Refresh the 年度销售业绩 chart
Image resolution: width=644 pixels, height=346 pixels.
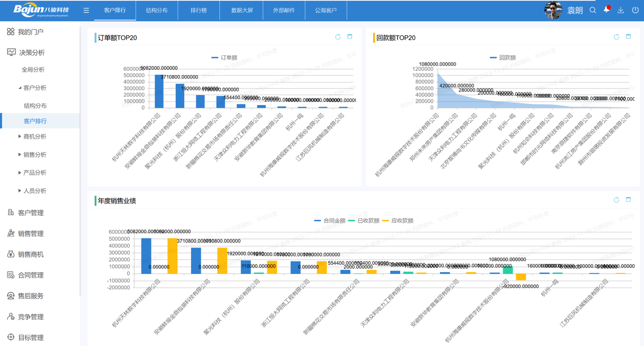click(616, 200)
